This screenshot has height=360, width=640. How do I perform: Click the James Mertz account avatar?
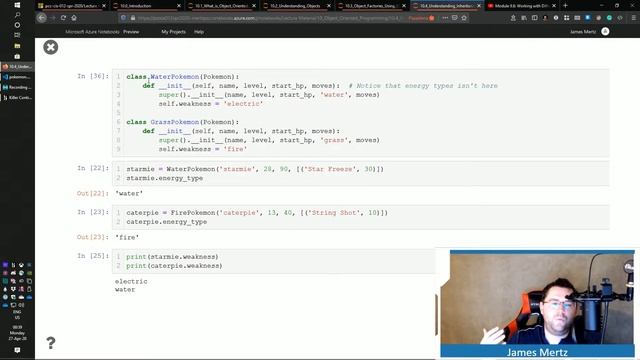pyautogui.click(x=605, y=31)
